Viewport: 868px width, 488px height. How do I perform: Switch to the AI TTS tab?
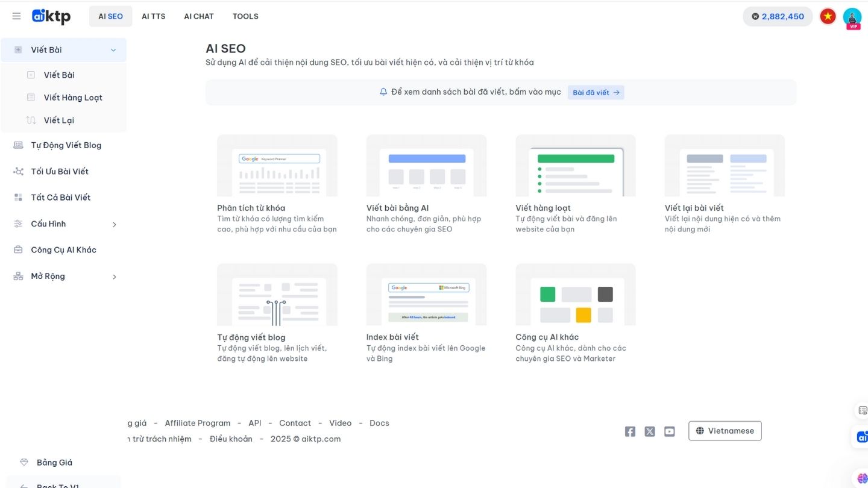tap(153, 16)
